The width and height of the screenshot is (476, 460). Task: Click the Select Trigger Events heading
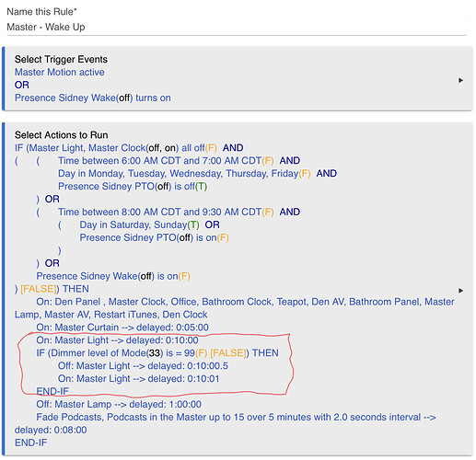(61, 59)
